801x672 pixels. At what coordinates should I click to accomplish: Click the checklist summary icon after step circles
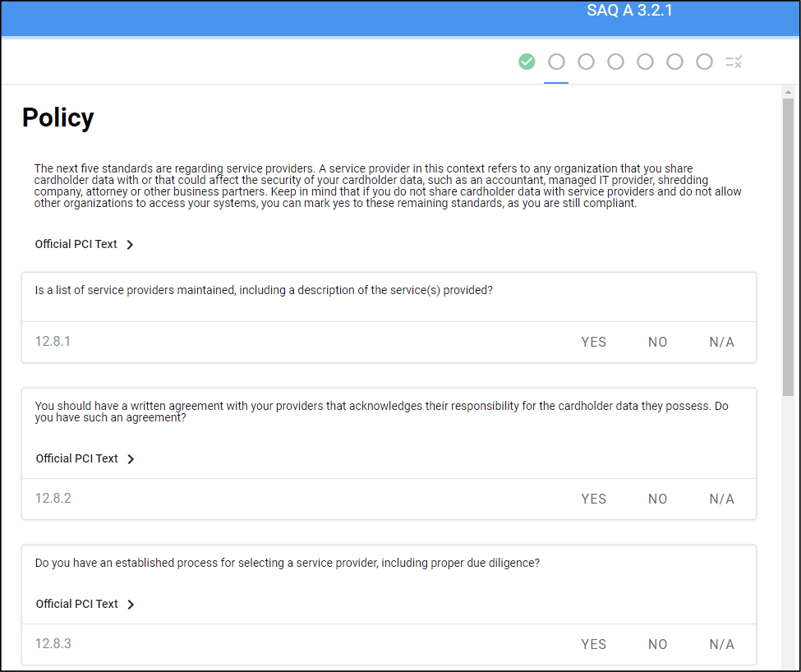coord(734,62)
